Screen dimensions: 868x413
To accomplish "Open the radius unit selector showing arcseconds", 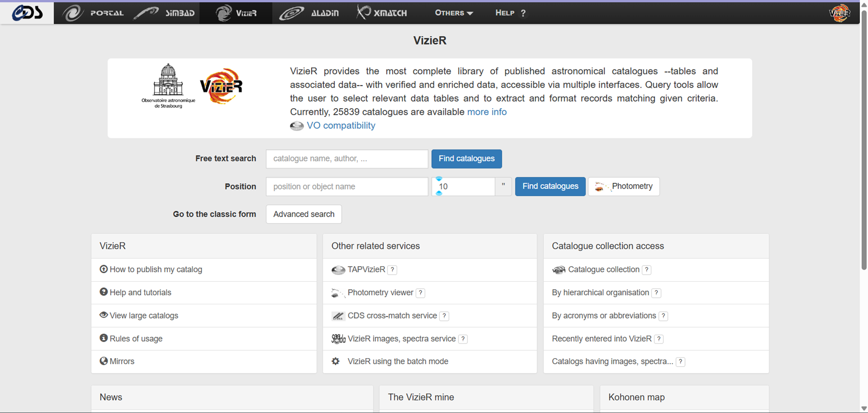I will (503, 186).
